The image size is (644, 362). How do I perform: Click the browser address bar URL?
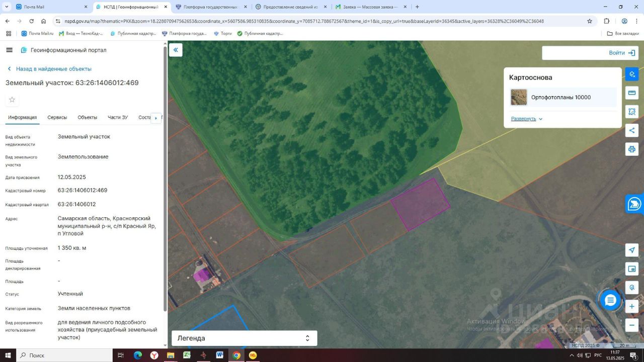[304, 21]
